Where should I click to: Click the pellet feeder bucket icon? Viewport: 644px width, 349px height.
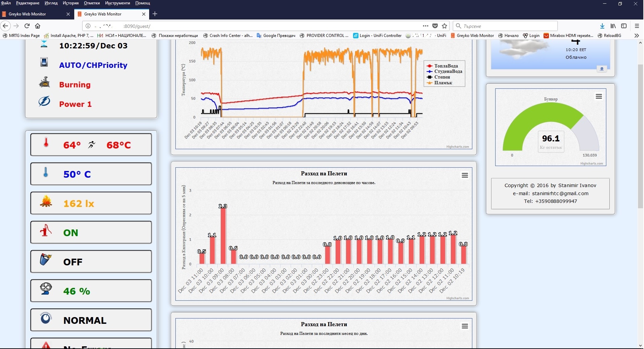(46, 260)
